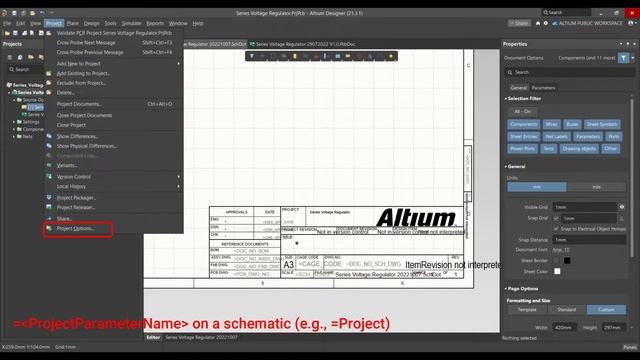The image size is (640, 360).
Task: Open the Reports menu
Action: tap(155, 24)
